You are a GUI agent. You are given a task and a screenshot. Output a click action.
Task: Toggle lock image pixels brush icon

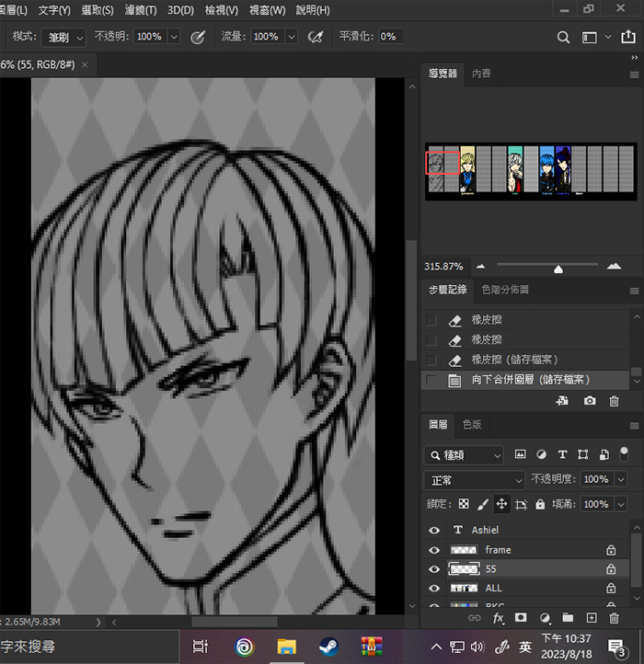pyautogui.click(x=483, y=504)
